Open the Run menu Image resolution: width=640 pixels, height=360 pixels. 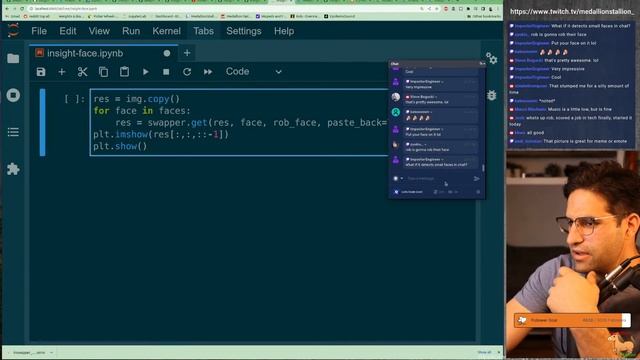click(131, 31)
